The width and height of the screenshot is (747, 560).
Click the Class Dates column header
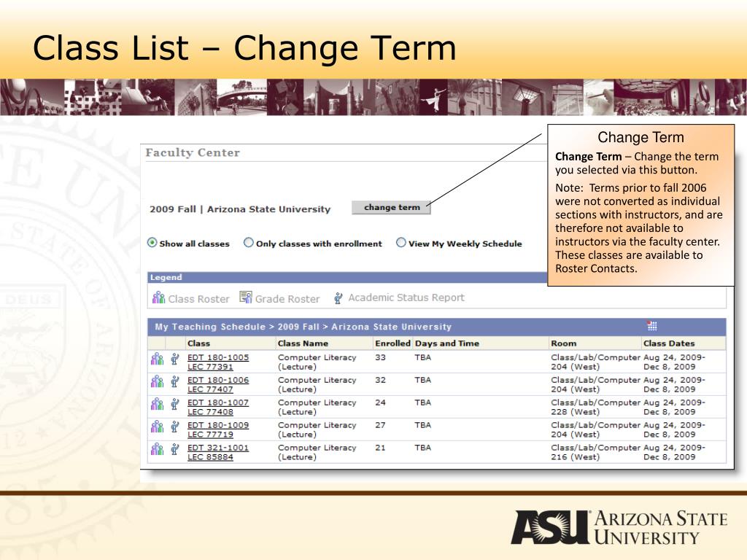coord(669,343)
